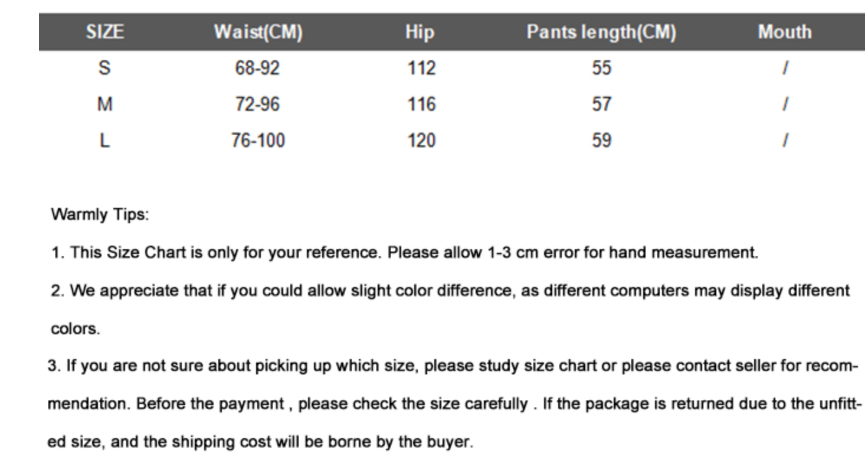Click the Mouth column header
The height and width of the screenshot is (463, 868).
point(784,32)
